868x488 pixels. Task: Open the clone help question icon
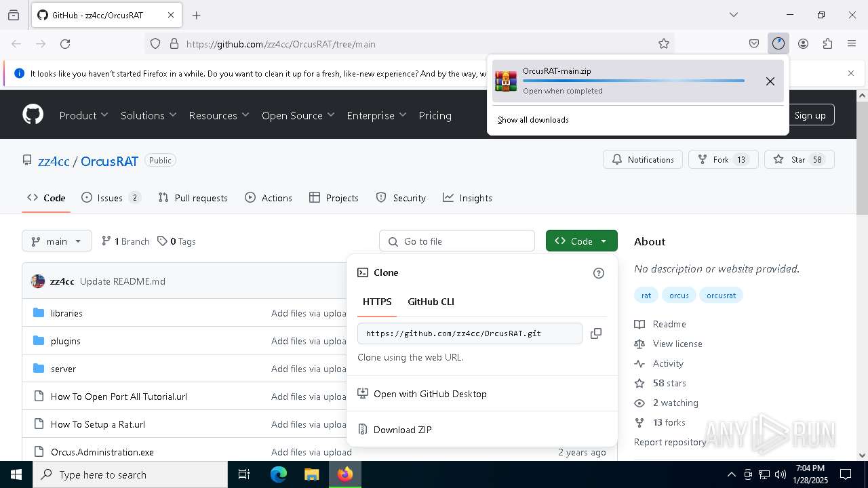tap(598, 273)
